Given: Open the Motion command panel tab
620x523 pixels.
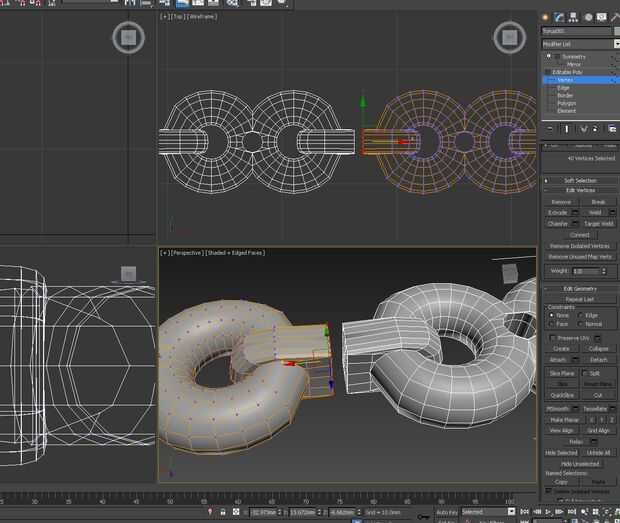Looking at the screenshot, I should click(587, 17).
